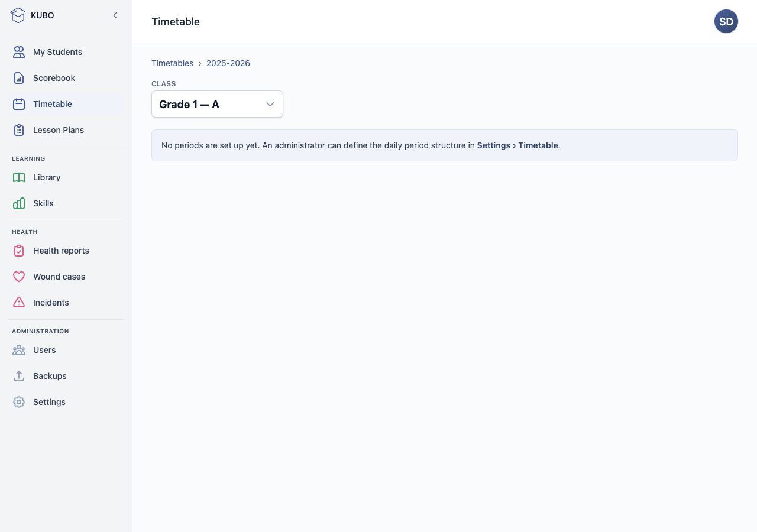Click the Timetables breadcrumb link
Screen dimensions: 757x532
coord(172,63)
